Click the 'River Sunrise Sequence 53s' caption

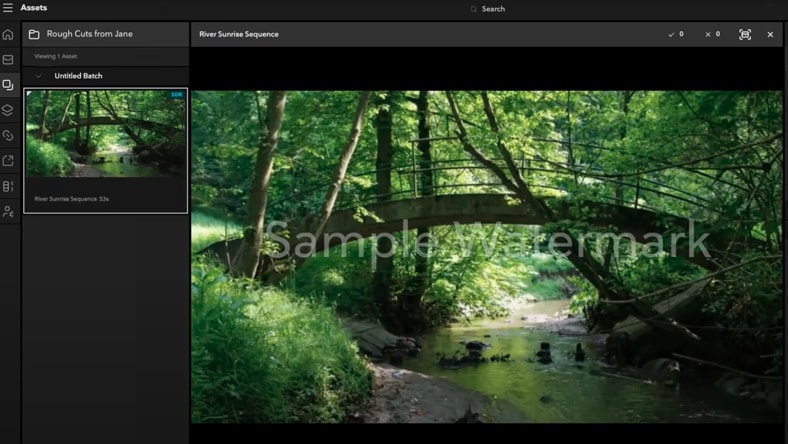coord(71,199)
